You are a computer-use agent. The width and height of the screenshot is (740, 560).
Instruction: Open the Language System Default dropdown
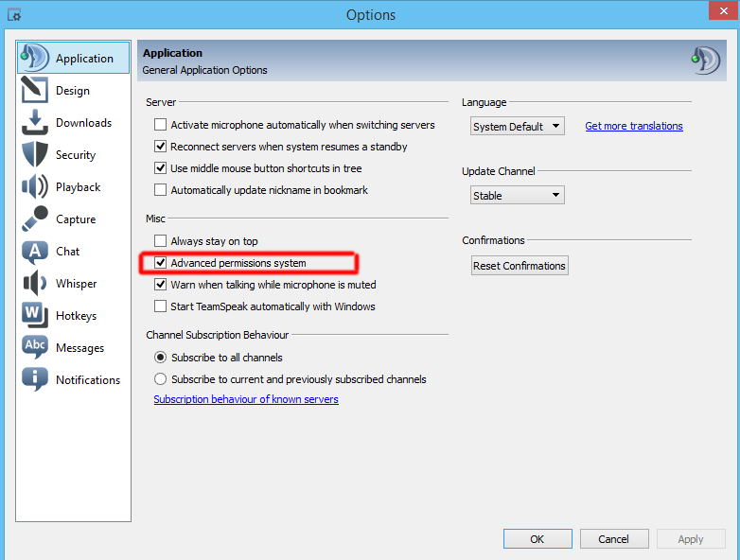[518, 127]
